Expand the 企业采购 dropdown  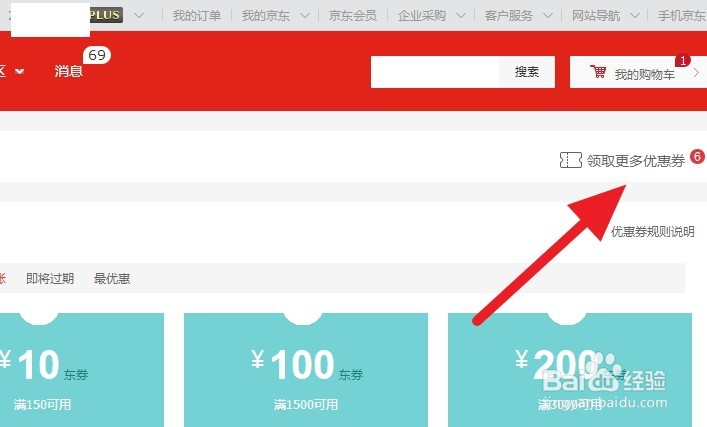coord(460,16)
